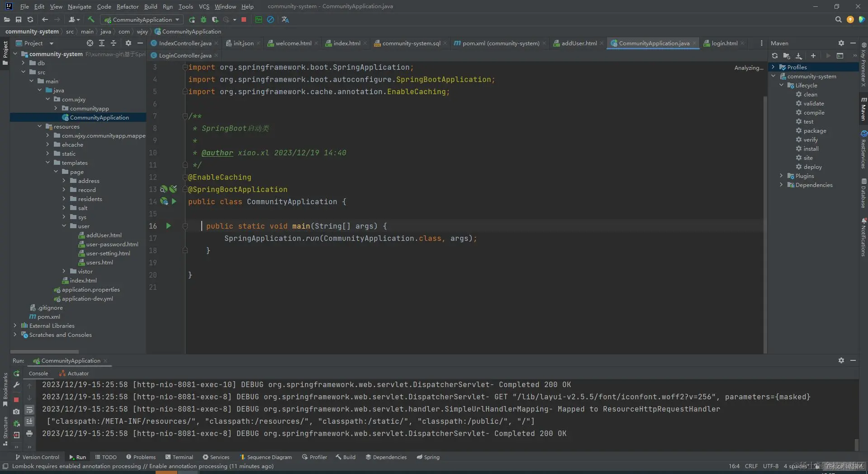Open the Problems tool window button
The image size is (868, 474).
[x=141, y=457]
